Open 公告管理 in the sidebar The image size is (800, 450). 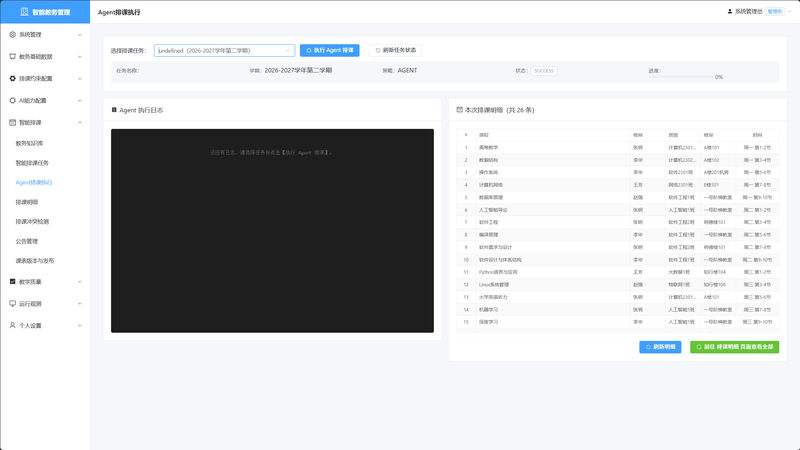coord(27,241)
